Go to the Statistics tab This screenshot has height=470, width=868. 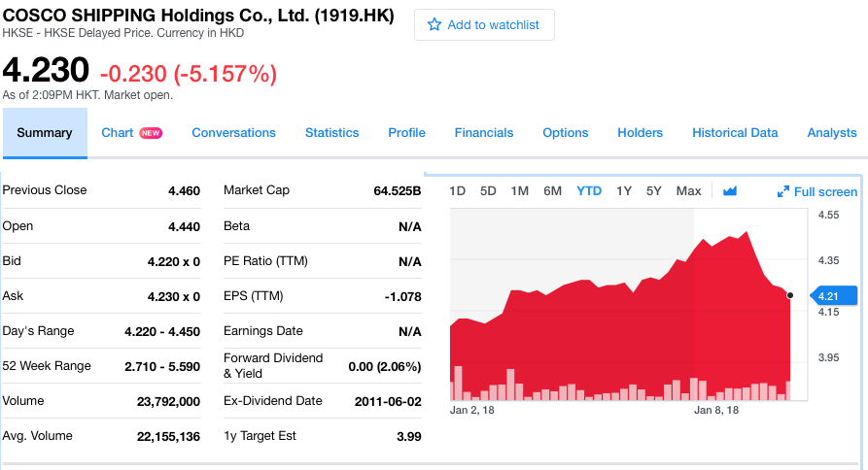coord(331,133)
